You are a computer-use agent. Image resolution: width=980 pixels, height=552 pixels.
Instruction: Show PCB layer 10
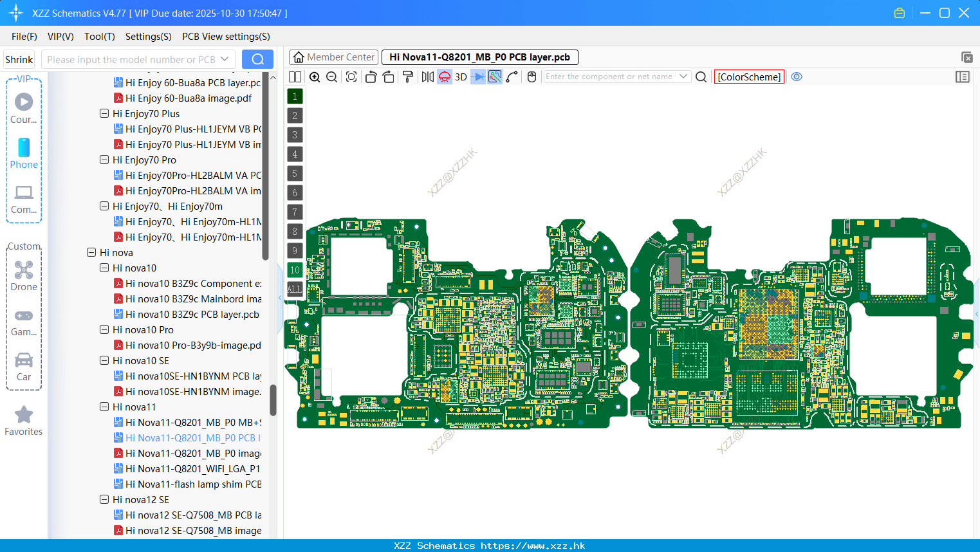coord(295,270)
